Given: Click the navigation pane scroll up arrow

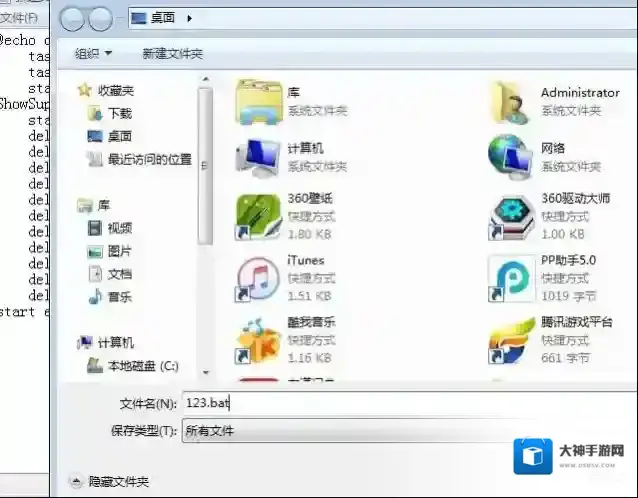Looking at the screenshot, I should click(205, 79).
